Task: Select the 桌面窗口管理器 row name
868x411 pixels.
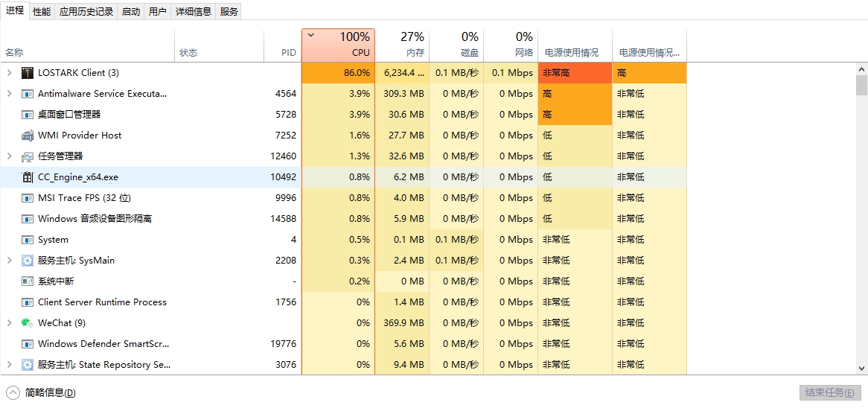Action: tap(69, 115)
